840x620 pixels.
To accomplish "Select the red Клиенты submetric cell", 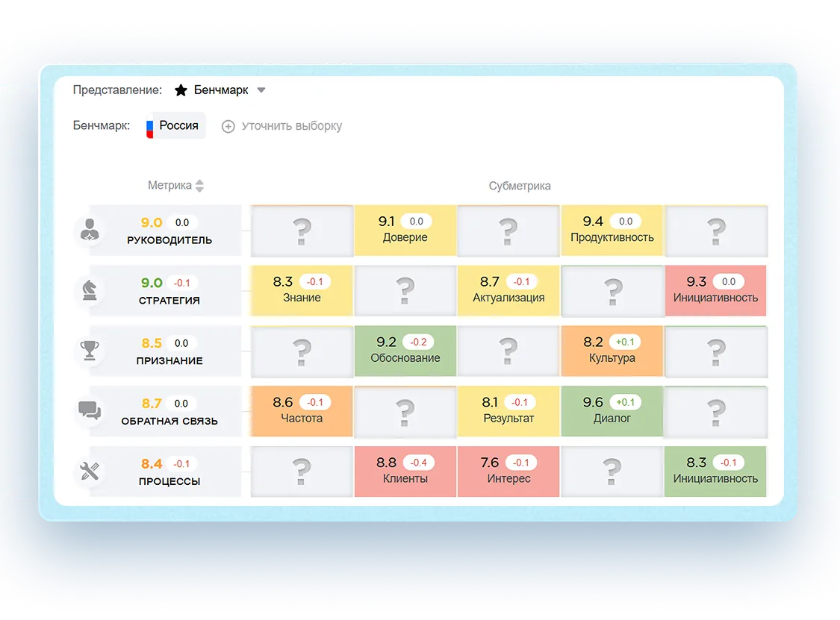I will (x=405, y=472).
